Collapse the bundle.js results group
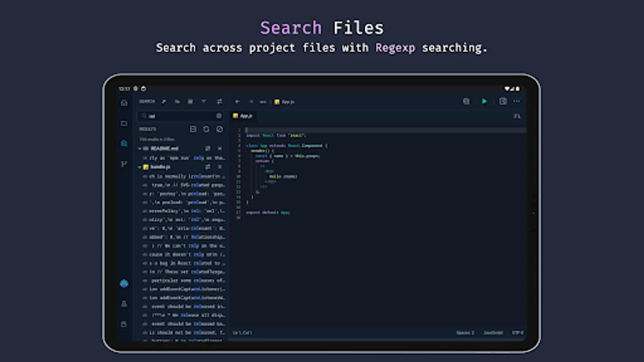Viewport: 644px width, 362px height. point(139,167)
